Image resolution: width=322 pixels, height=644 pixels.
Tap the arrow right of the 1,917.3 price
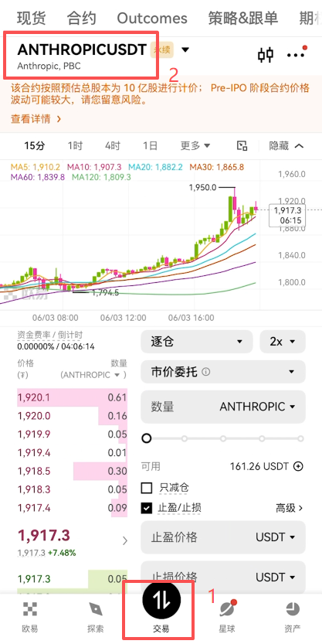click(x=125, y=541)
